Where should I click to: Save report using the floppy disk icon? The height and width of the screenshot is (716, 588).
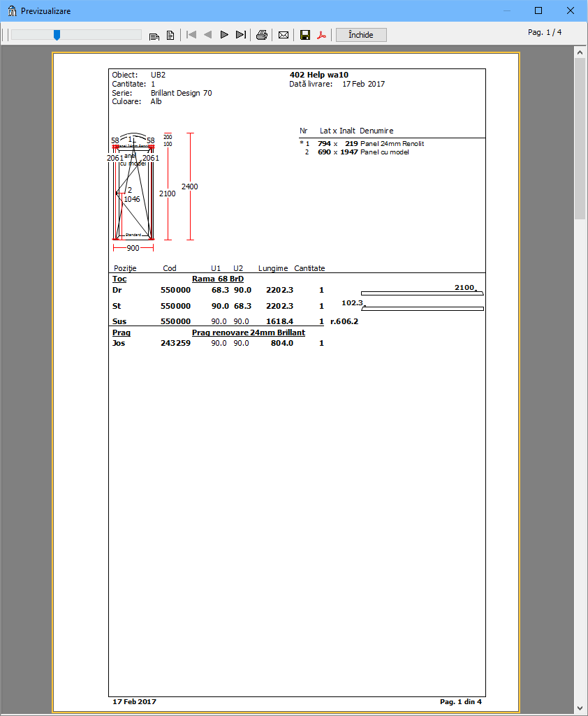(305, 35)
